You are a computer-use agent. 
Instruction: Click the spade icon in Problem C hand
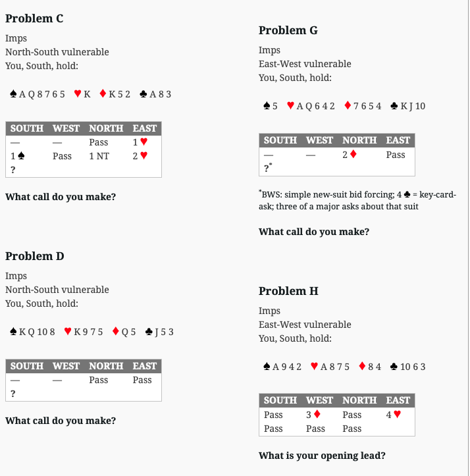[x=13, y=93]
